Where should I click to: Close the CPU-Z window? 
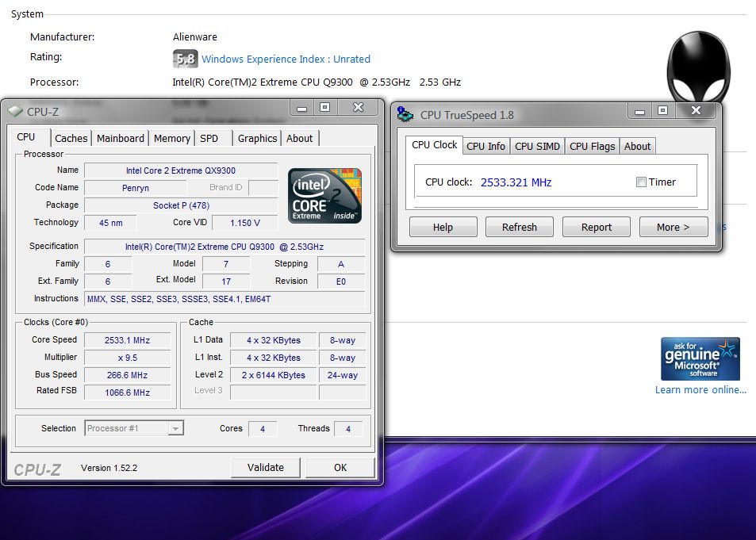tap(358, 108)
